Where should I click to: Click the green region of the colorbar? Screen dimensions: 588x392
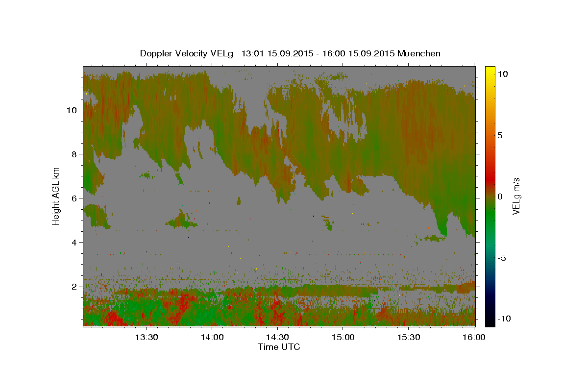pyautogui.click(x=490, y=216)
